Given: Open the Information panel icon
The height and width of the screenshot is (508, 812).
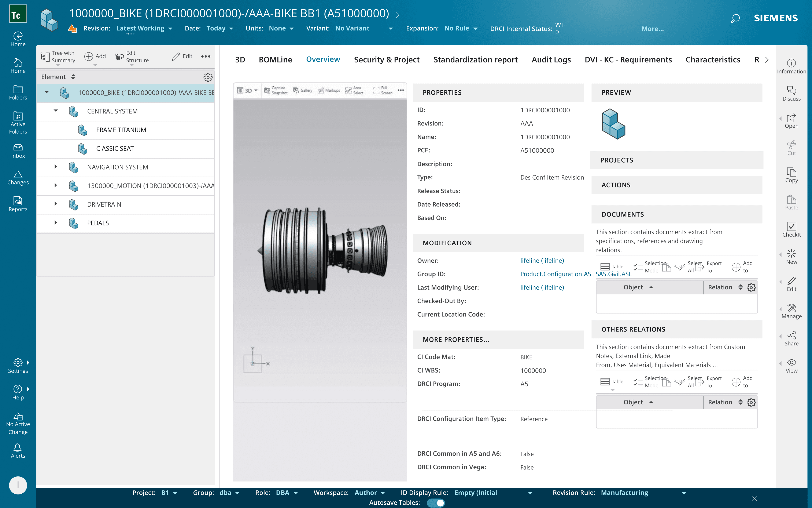Looking at the screenshot, I should pyautogui.click(x=791, y=66).
